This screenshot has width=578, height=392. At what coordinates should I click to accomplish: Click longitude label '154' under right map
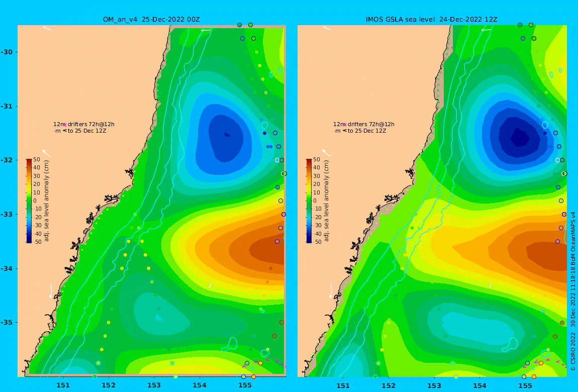click(479, 385)
